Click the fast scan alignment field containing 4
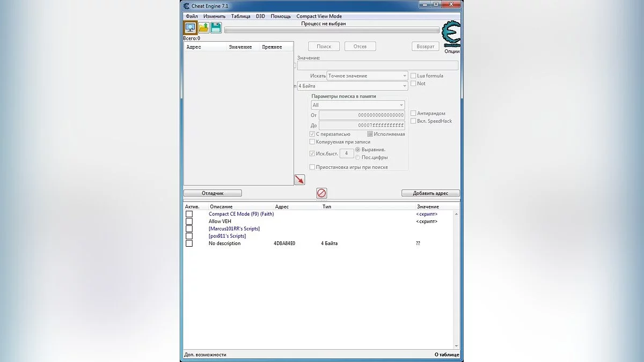644x362 pixels. click(x=347, y=153)
